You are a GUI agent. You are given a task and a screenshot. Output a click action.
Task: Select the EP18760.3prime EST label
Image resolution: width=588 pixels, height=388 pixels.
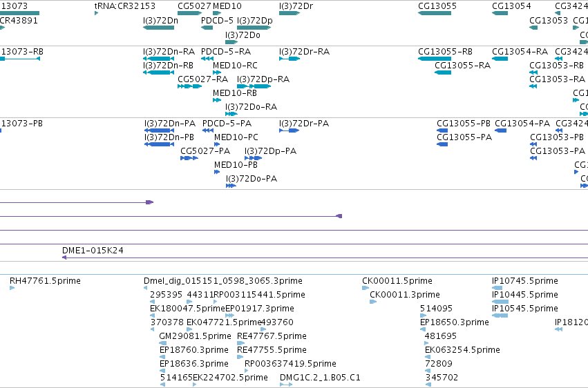pyautogui.click(x=194, y=350)
